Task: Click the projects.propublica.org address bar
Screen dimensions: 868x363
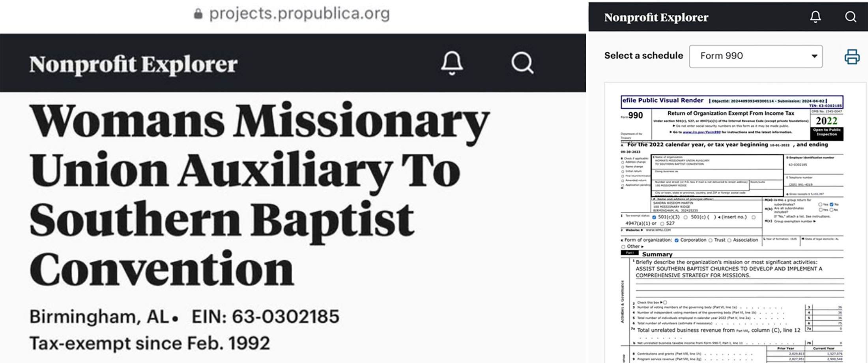Action: coord(299,14)
